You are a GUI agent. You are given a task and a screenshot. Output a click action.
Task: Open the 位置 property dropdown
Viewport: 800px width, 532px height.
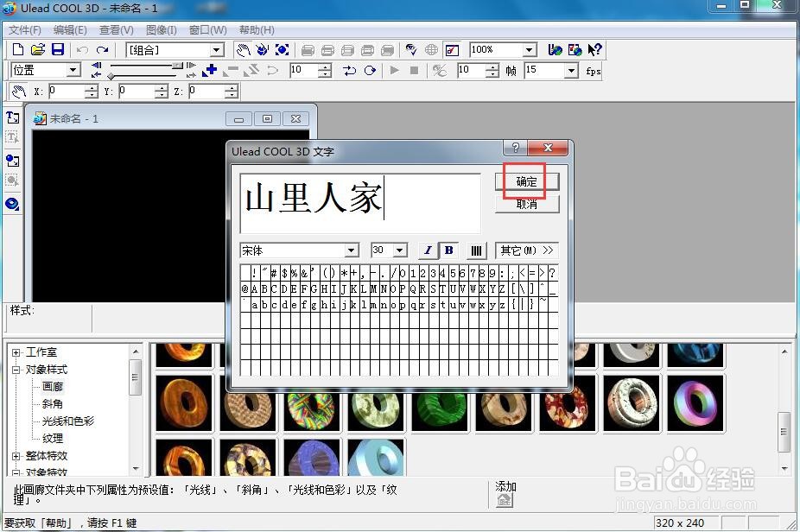click(73, 70)
